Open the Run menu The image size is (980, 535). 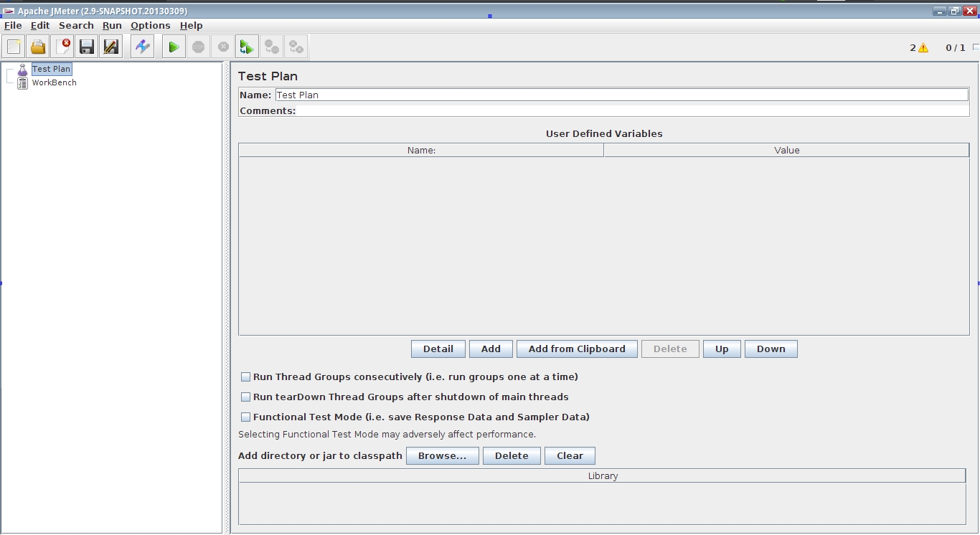(112, 25)
